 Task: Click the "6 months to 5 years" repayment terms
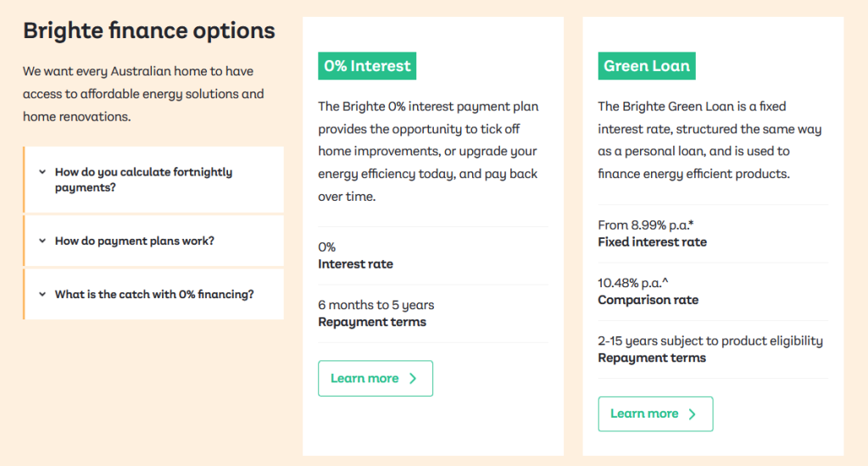point(376,305)
